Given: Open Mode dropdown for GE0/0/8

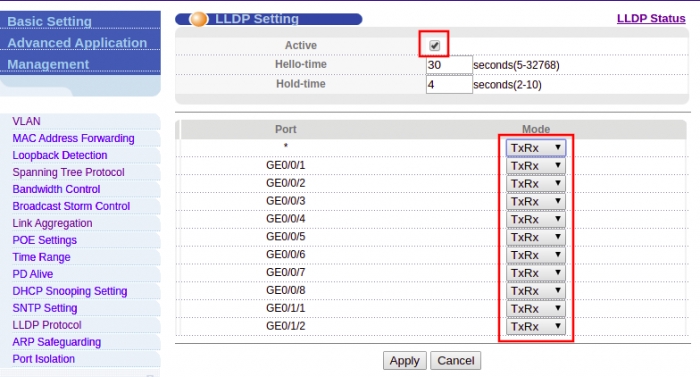Looking at the screenshot, I should (536, 291).
